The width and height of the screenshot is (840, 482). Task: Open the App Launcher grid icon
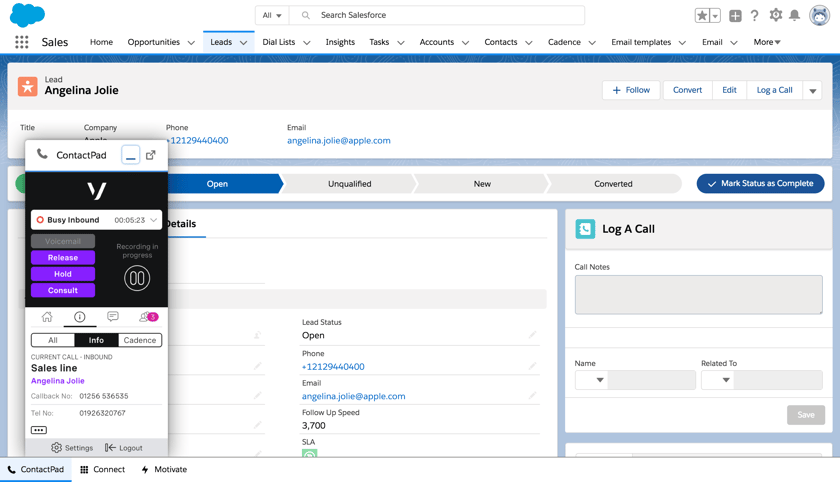[x=21, y=42]
